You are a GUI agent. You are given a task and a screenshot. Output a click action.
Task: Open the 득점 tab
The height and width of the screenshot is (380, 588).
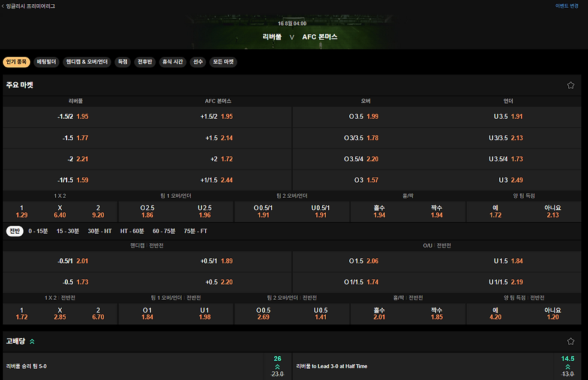click(122, 62)
